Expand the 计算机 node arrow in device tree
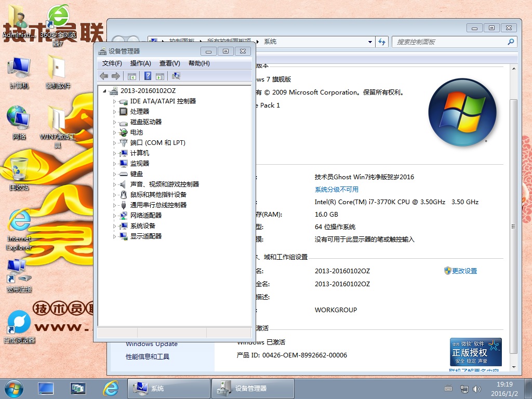532x399 pixels. (x=114, y=153)
